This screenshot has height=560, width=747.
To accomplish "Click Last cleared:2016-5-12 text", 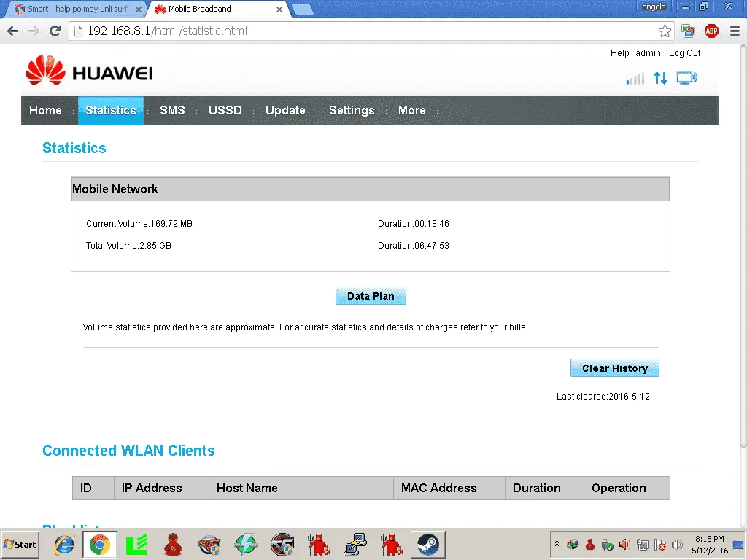I will click(603, 397).
